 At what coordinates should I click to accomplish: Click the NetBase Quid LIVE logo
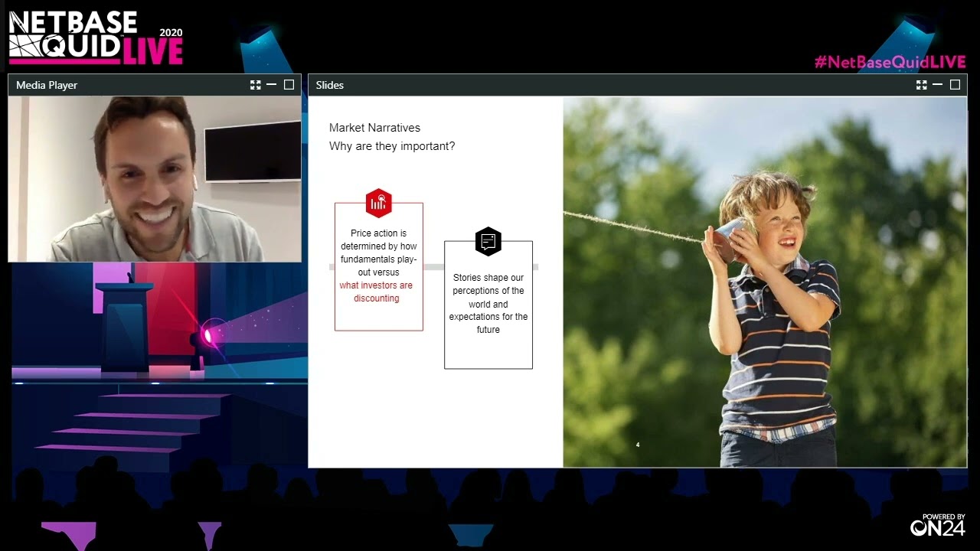(x=96, y=37)
